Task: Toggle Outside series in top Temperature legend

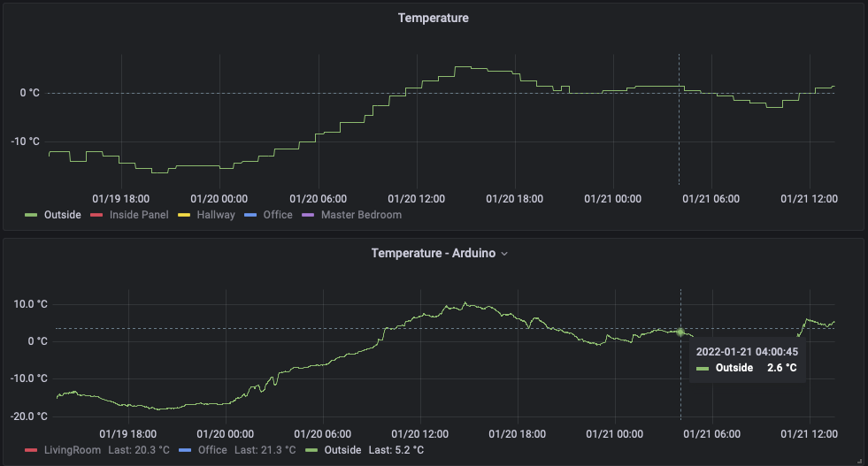Action: click(62, 215)
